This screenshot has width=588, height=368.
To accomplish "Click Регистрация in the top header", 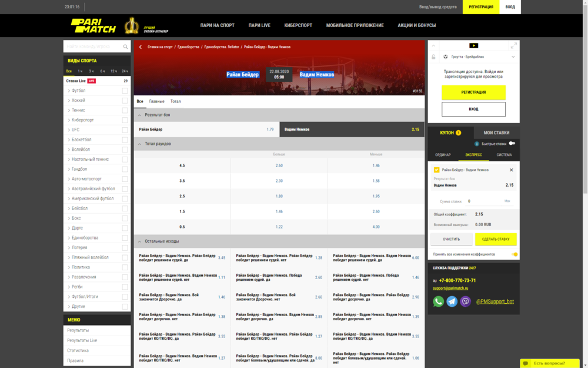I will click(481, 7).
